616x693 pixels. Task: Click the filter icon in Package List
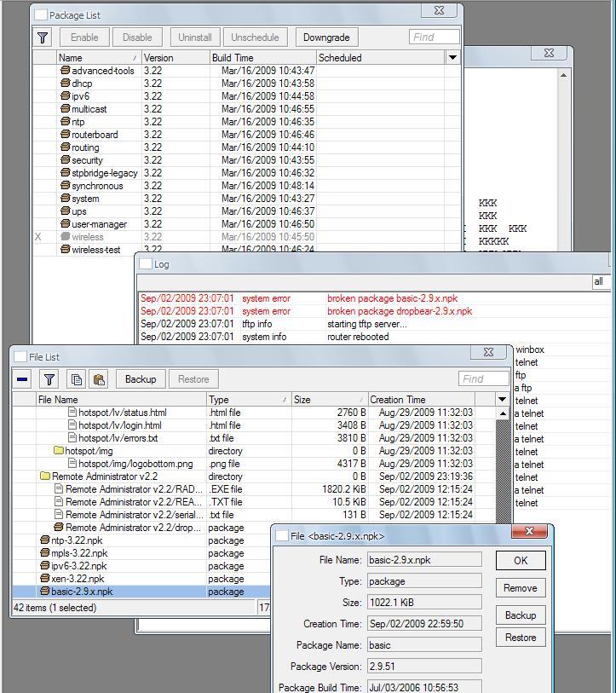(x=43, y=38)
